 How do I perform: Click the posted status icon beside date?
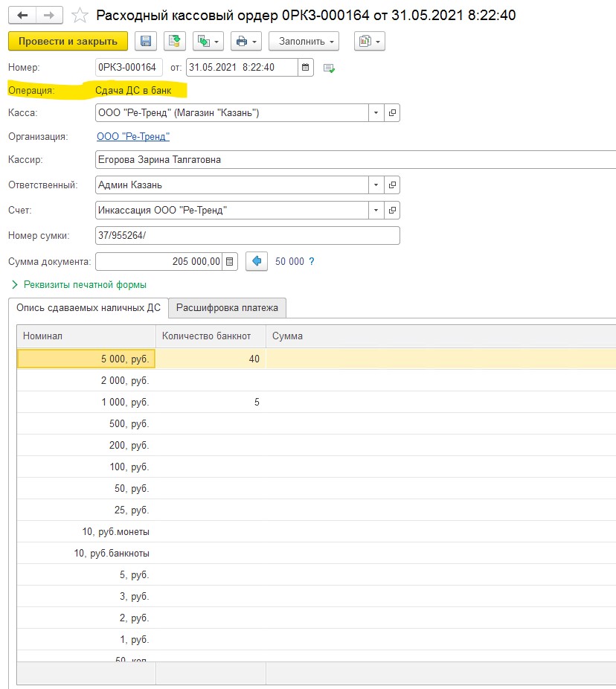point(329,68)
